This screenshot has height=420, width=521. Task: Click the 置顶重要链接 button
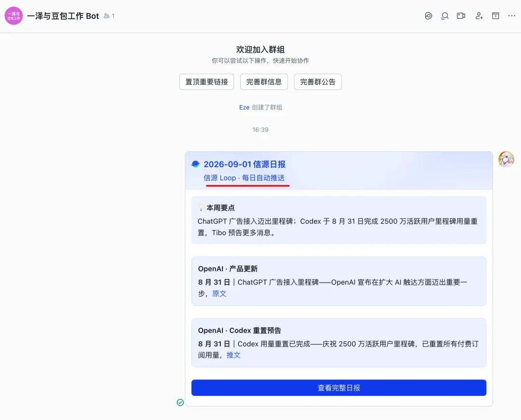[206, 81]
